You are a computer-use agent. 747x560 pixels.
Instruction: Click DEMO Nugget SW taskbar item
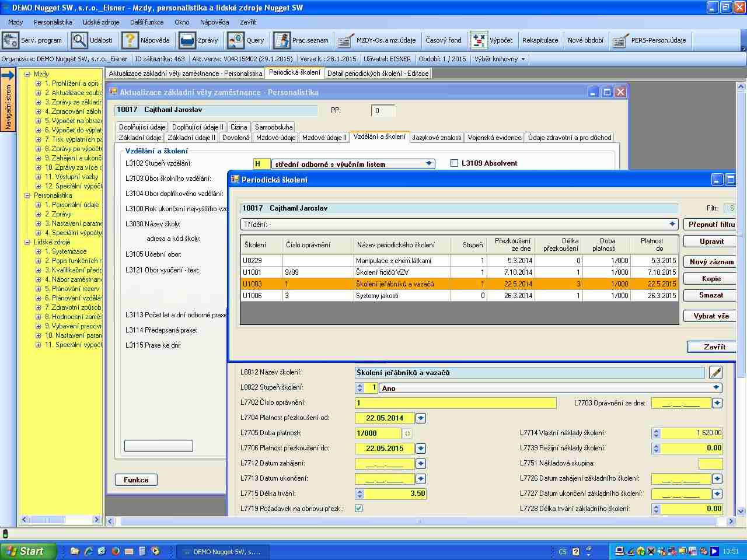(222, 551)
